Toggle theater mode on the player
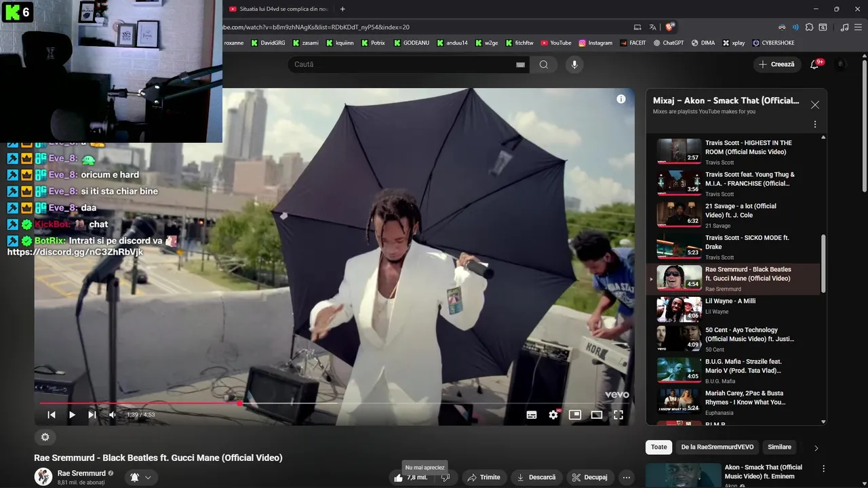This screenshot has height=488, width=868. (x=597, y=415)
